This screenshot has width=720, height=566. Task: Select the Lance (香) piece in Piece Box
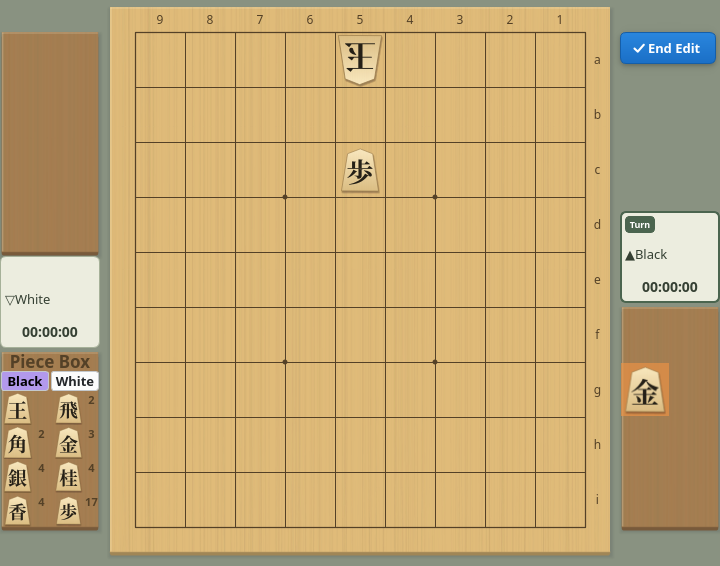(x=18, y=511)
